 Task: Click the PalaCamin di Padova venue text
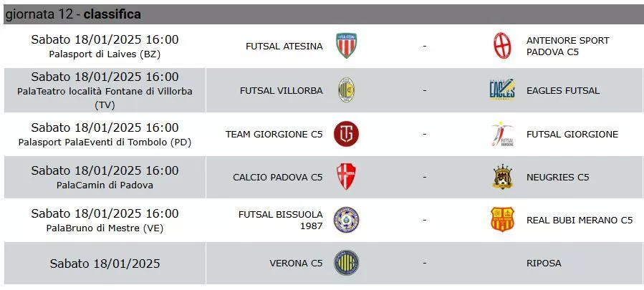pos(105,185)
